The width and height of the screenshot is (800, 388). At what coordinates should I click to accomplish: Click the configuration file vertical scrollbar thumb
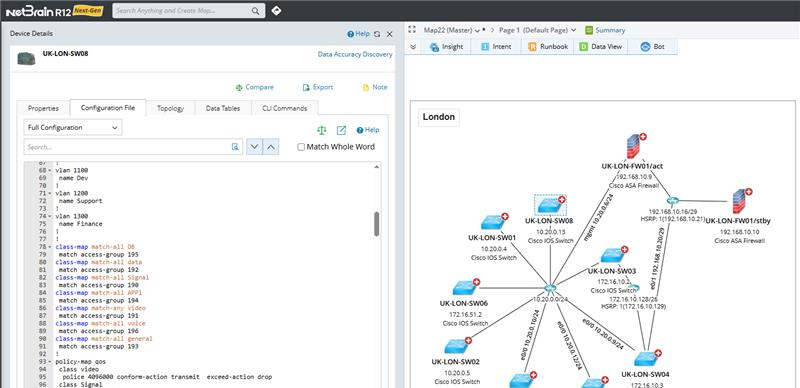377,224
